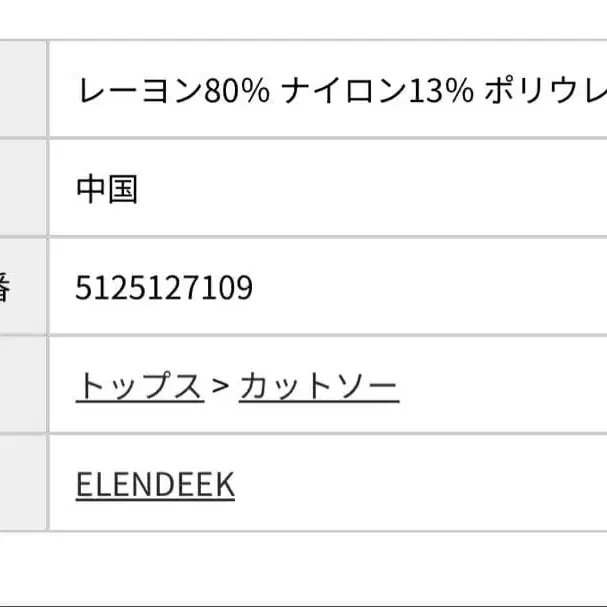This screenshot has height=607, width=607.
Task: Click the cut-off ポリウレ text
Action: coord(545,92)
